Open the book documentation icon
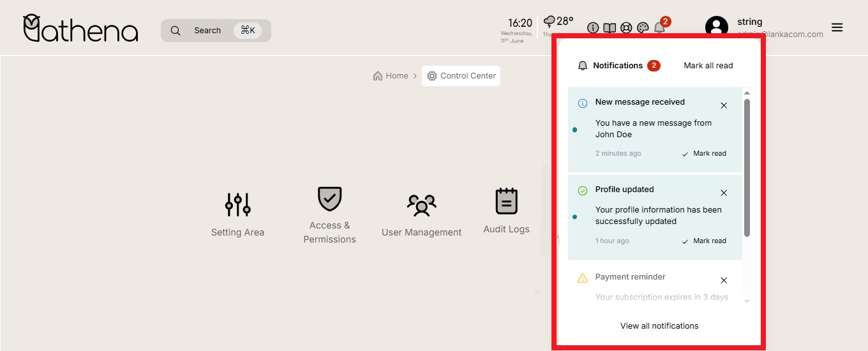868x351 pixels. click(x=610, y=28)
